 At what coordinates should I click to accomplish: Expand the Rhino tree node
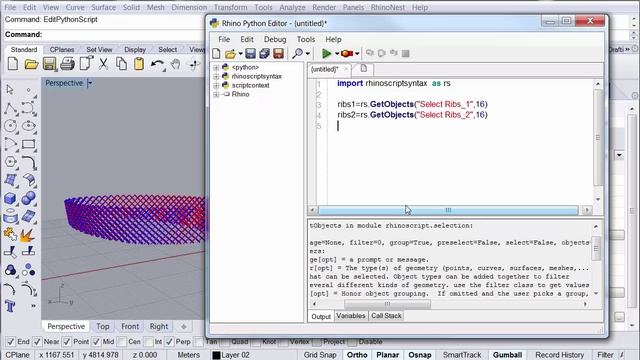click(x=216, y=94)
